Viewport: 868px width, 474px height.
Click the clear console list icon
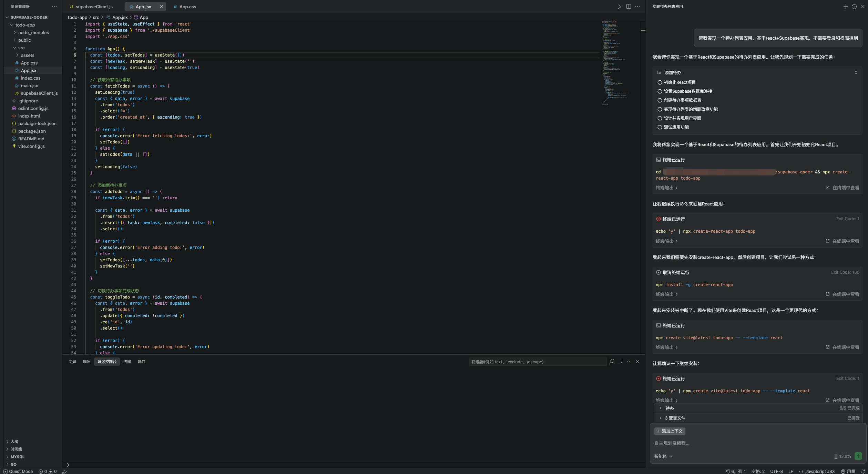click(620, 362)
